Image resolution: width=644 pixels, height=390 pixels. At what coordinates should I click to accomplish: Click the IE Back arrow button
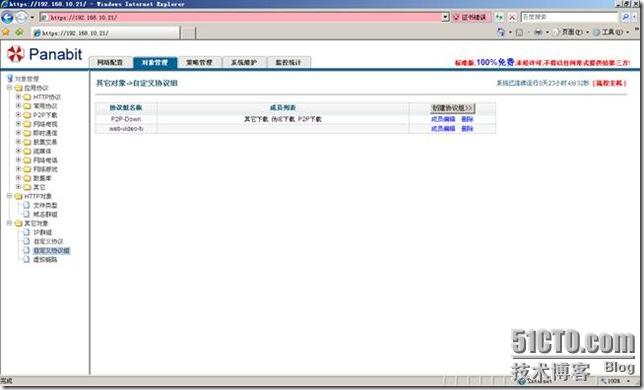pos(7,17)
